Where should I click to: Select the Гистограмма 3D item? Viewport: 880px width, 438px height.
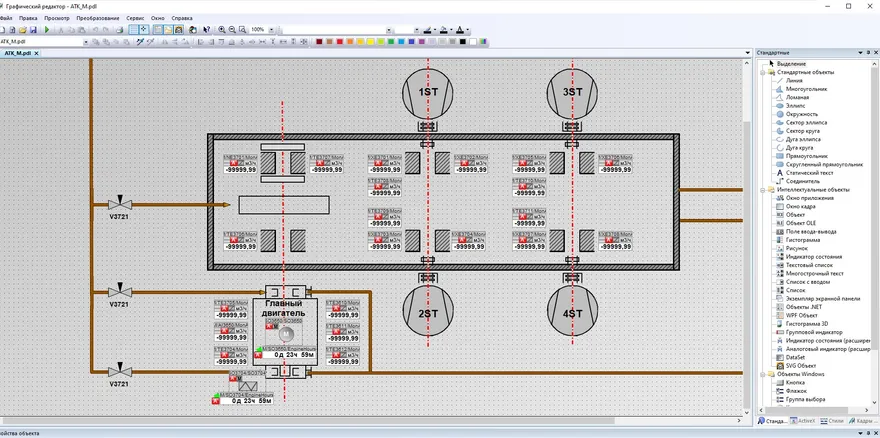tap(801, 324)
